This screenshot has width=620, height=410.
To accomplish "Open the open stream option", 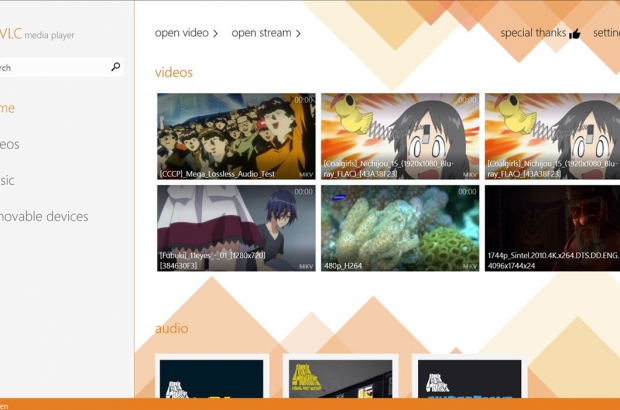I will click(x=261, y=33).
